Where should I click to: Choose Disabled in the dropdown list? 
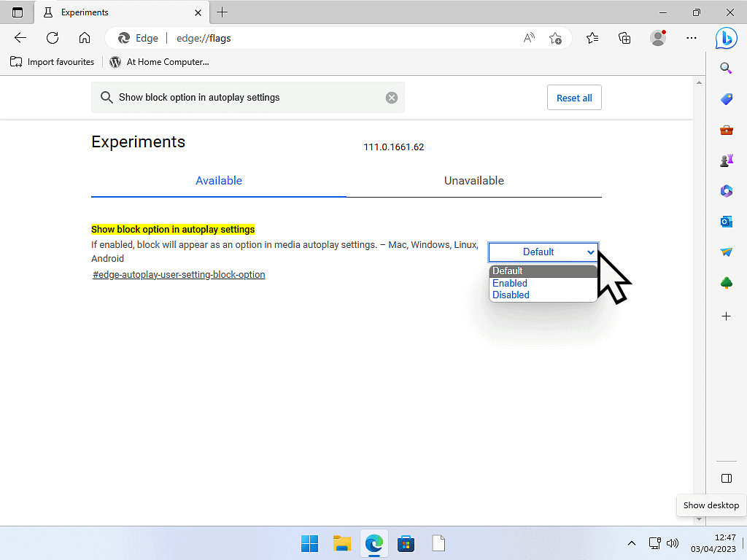click(x=511, y=295)
